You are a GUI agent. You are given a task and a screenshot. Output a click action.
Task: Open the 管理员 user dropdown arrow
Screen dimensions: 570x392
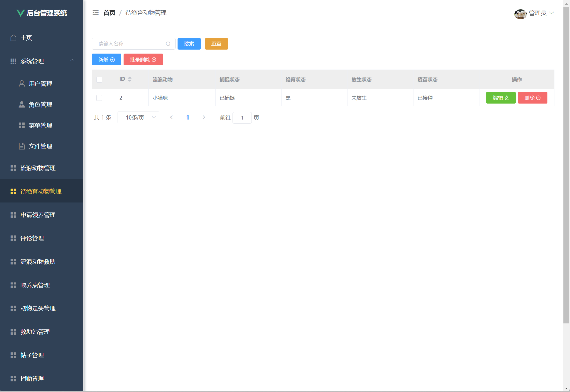click(552, 13)
